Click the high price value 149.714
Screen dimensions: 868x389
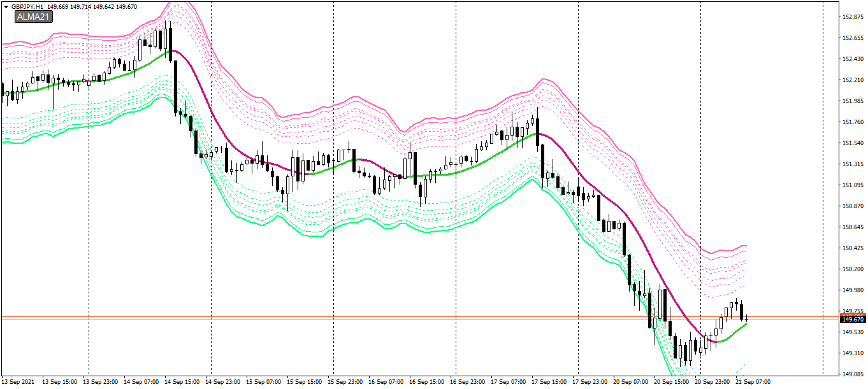[81, 6]
